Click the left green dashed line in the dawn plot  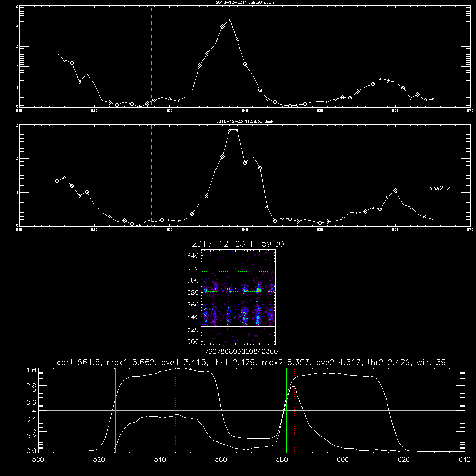pos(151,56)
